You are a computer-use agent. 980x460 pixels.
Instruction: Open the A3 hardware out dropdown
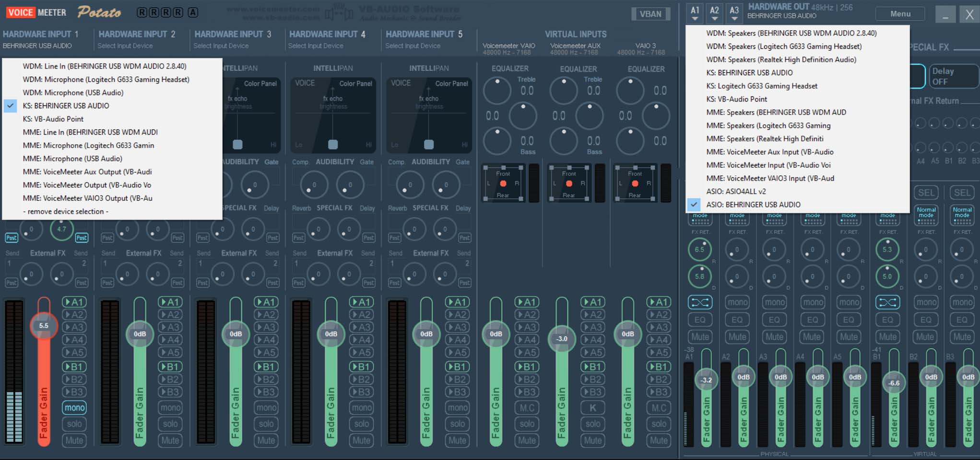coord(734,13)
